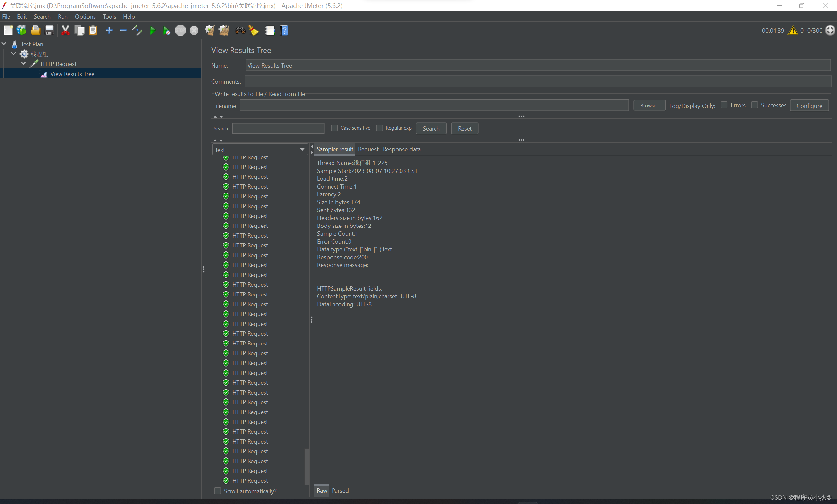This screenshot has width=837, height=504.
Task: Click the Cut scissors icon
Action: pyautogui.click(x=65, y=31)
